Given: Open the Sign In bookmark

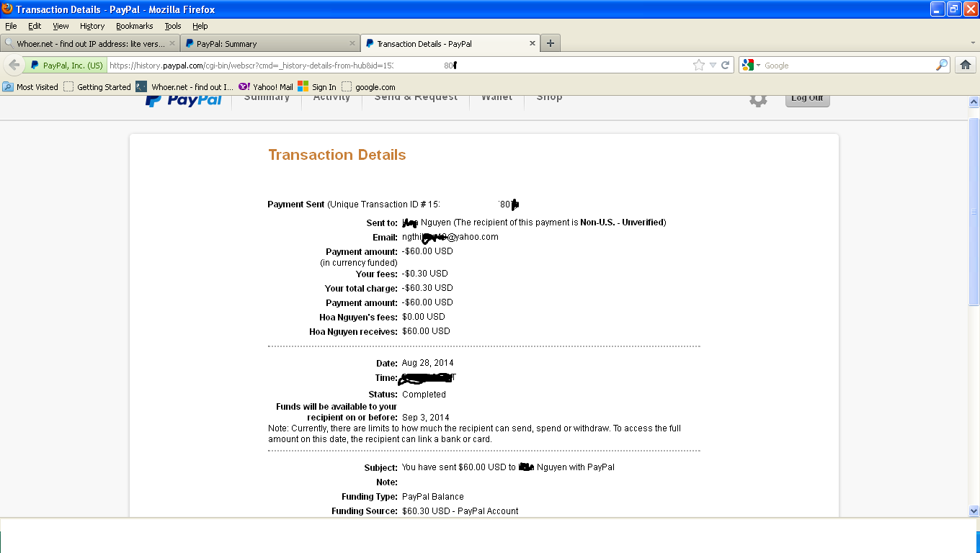Looking at the screenshot, I should 317,87.
